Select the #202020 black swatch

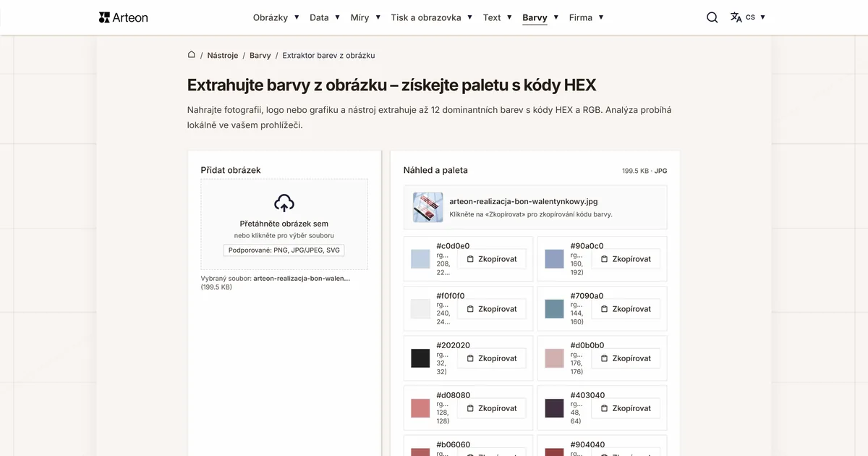coord(420,358)
